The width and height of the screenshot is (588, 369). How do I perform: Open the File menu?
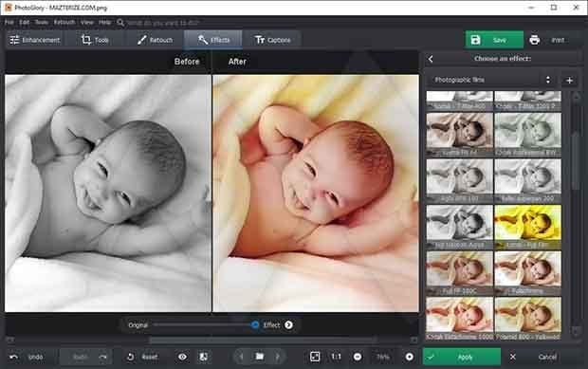point(9,23)
